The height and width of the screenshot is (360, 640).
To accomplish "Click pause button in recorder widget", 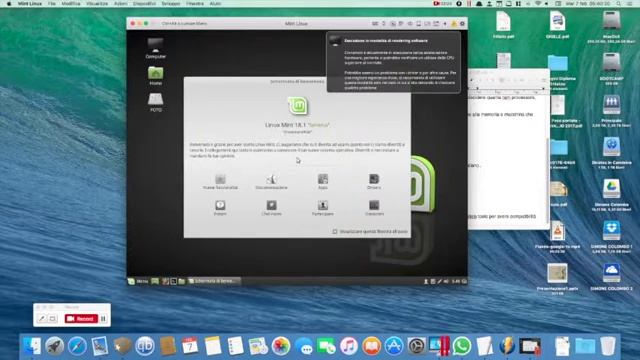I will (x=103, y=318).
